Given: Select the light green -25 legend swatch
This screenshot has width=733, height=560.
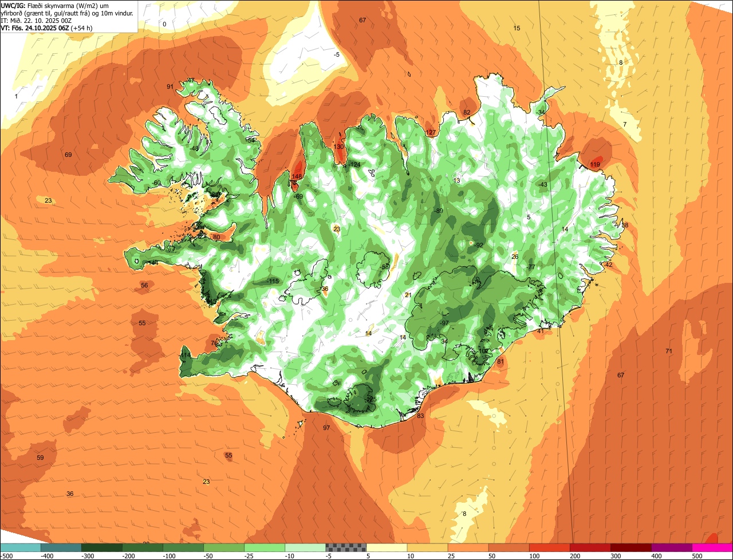Looking at the screenshot, I should coord(264,547).
